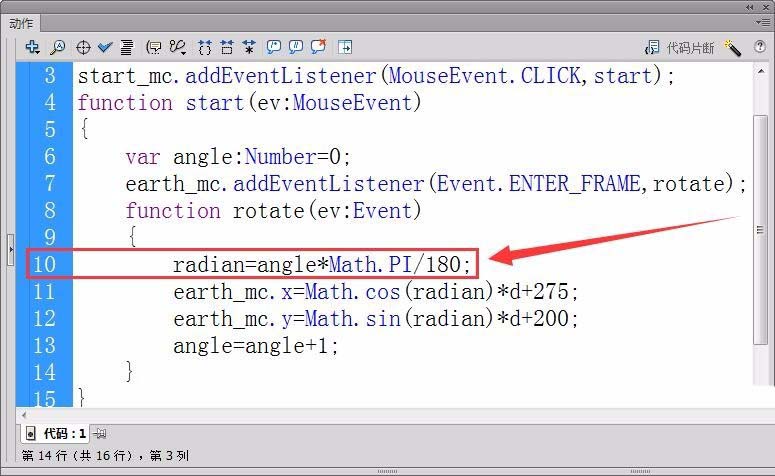Image resolution: width=775 pixels, height=476 pixels.
Task: Close the Actions panel with the X
Action: tap(766, 7)
